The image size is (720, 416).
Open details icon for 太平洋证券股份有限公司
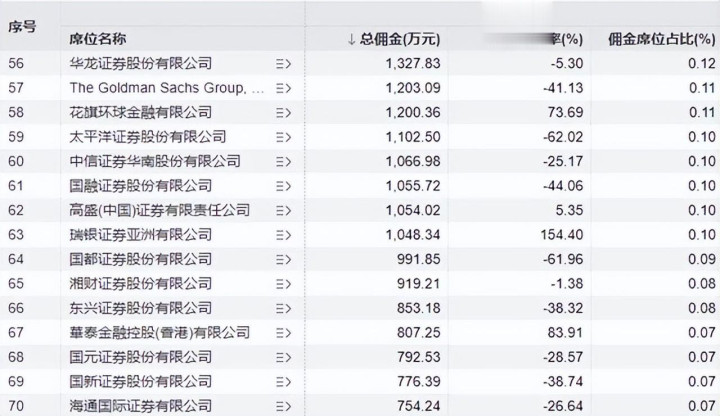coord(283,137)
